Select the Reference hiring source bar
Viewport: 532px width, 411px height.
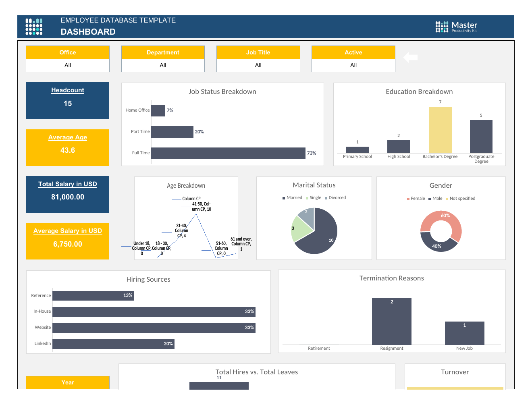point(93,296)
